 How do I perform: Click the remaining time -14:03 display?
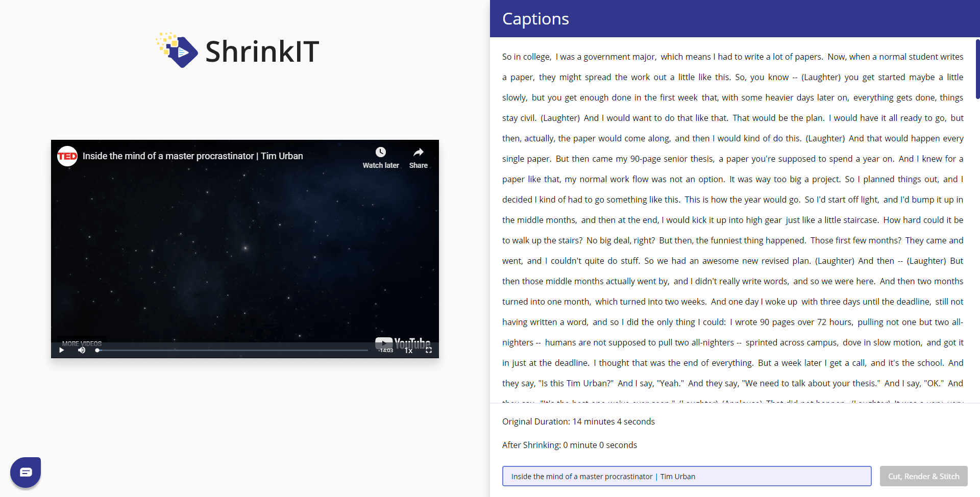point(385,351)
